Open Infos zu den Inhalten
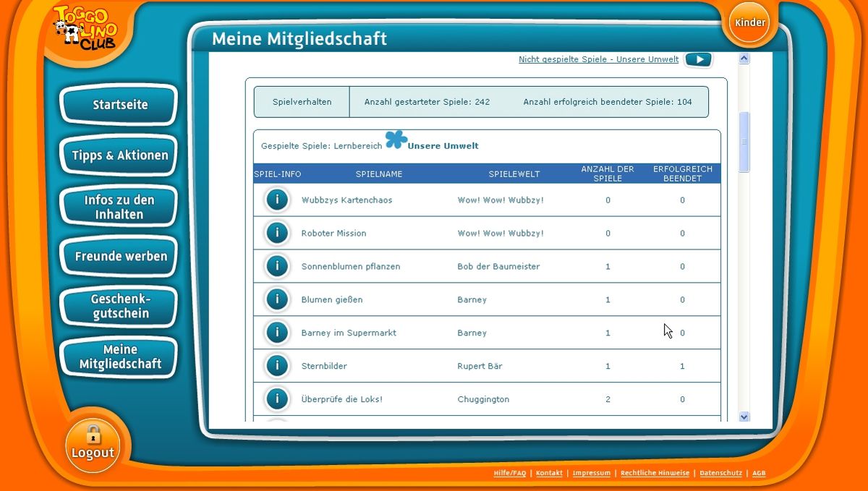 coord(119,207)
